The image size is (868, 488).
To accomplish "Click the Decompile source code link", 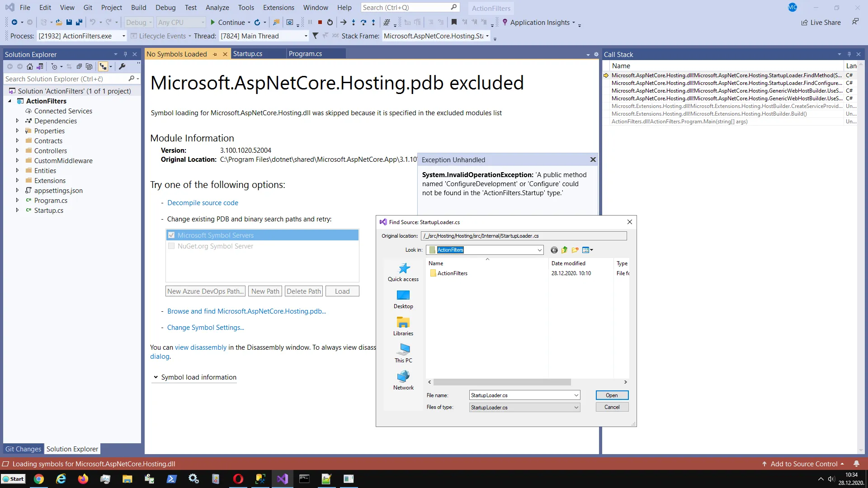I will [x=203, y=203].
